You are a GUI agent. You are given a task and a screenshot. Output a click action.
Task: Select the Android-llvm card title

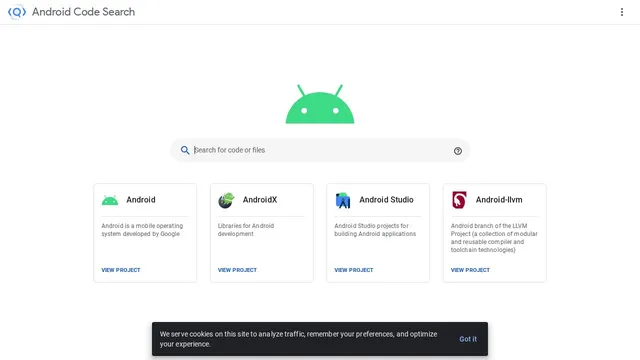(499, 200)
